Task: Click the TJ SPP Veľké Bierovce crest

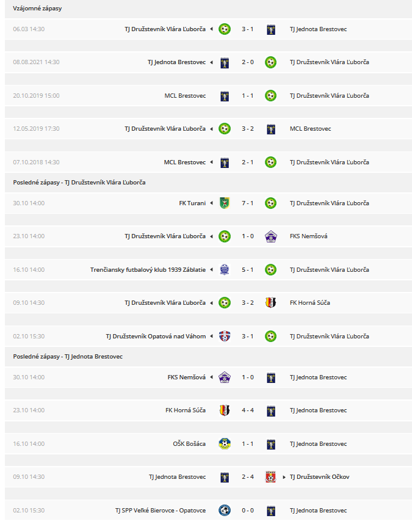Action: tap(225, 510)
